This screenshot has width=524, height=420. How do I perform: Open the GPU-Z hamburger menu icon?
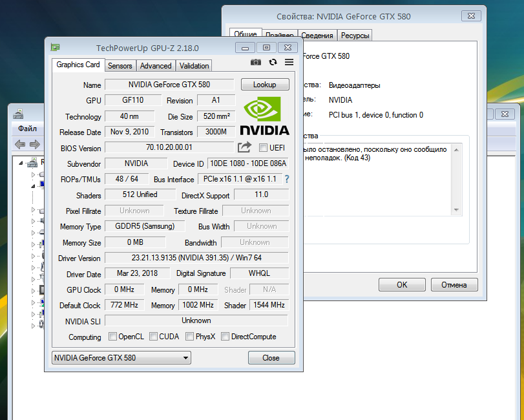click(289, 62)
